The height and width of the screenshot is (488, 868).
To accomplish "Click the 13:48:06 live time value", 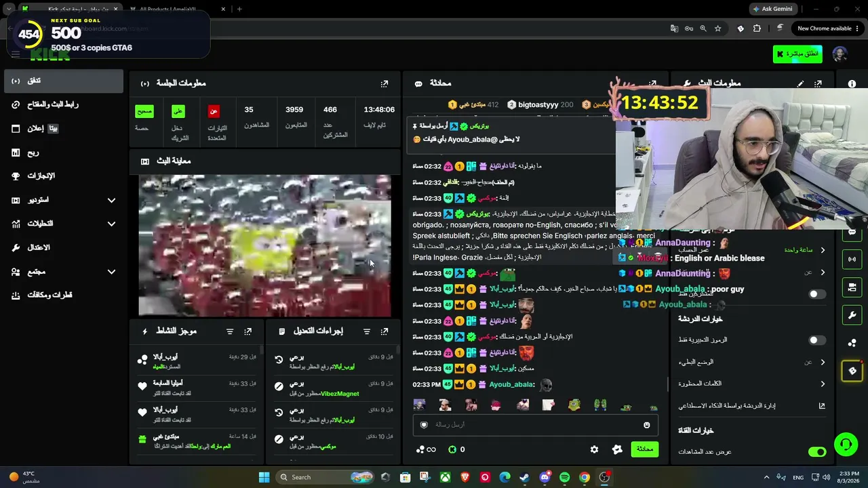I will click(x=379, y=110).
